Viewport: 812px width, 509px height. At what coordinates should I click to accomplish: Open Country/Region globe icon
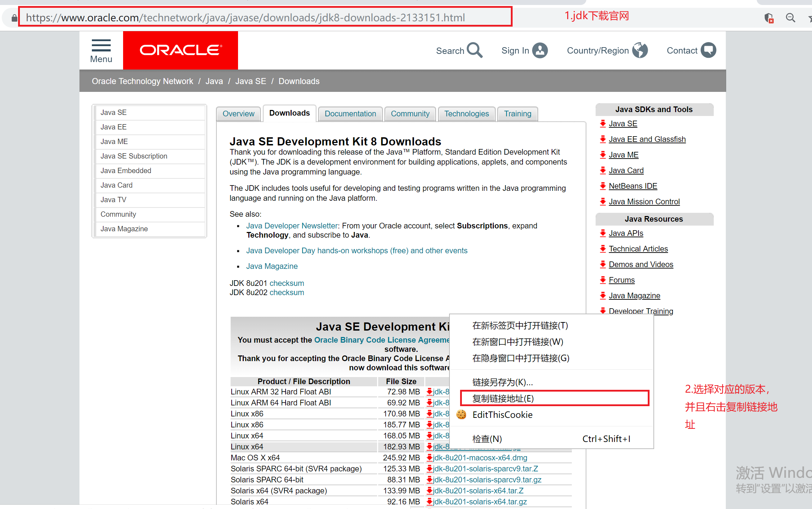(x=640, y=50)
